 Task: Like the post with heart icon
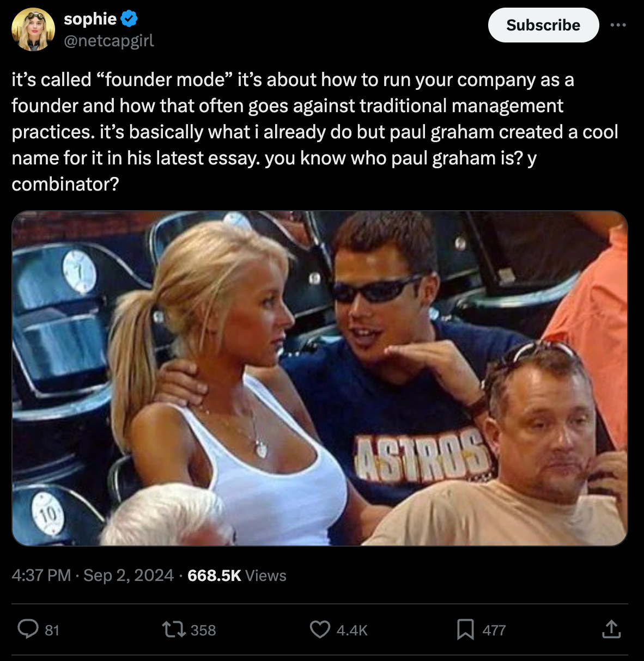(320, 629)
